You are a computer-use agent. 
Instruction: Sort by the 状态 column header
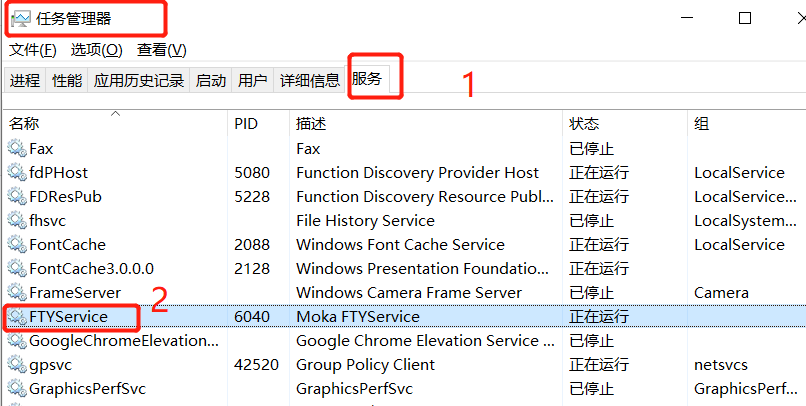pos(584,124)
